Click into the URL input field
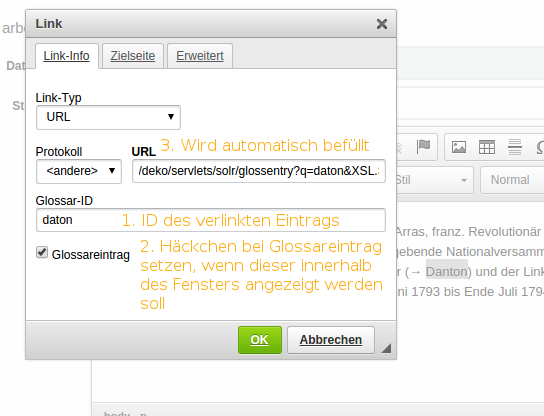Viewport: 544px width, 416px height. tap(259, 171)
